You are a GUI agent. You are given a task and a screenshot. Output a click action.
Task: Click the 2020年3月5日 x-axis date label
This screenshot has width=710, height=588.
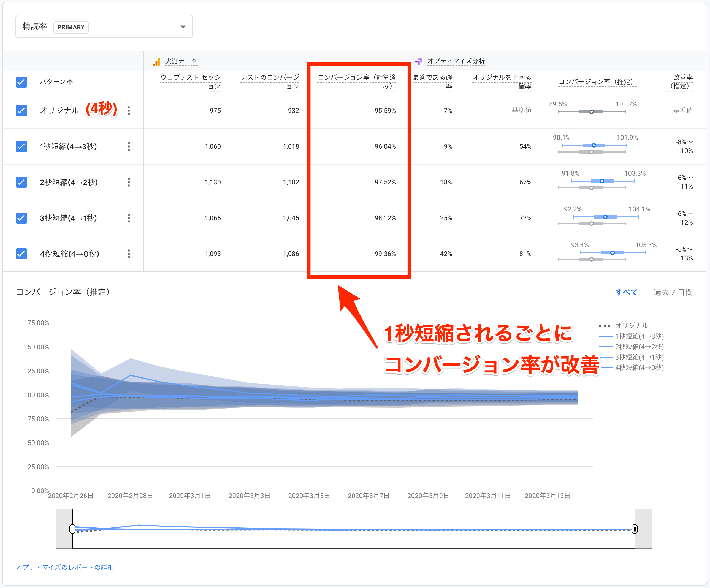coord(309,496)
